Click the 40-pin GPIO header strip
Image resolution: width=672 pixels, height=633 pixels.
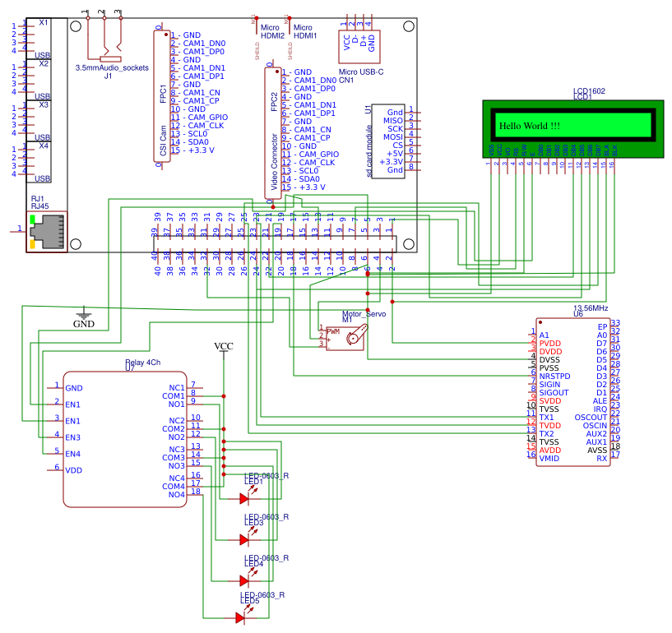pyautogui.click(x=273, y=243)
